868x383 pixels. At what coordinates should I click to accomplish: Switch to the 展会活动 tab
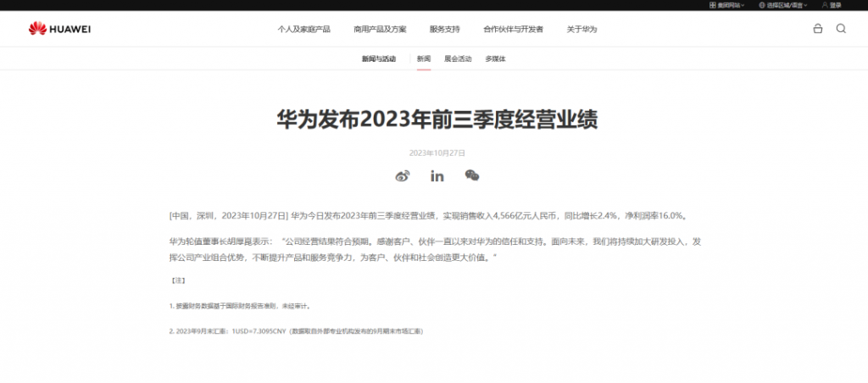[x=458, y=58]
